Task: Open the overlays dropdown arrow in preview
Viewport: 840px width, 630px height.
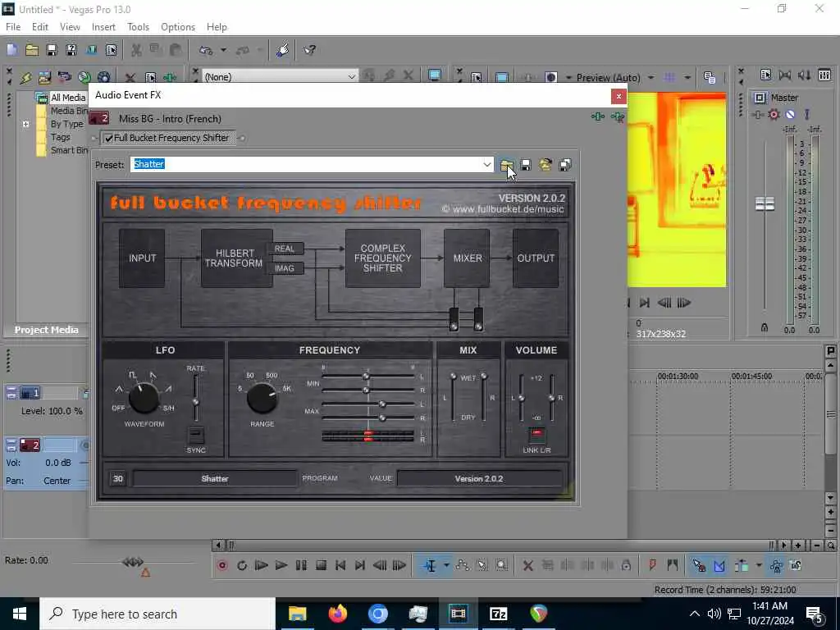Action: coord(687,78)
